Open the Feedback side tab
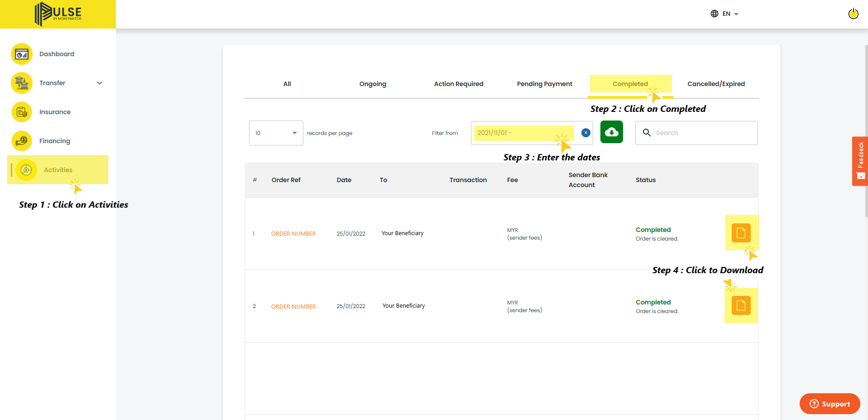 point(860,161)
